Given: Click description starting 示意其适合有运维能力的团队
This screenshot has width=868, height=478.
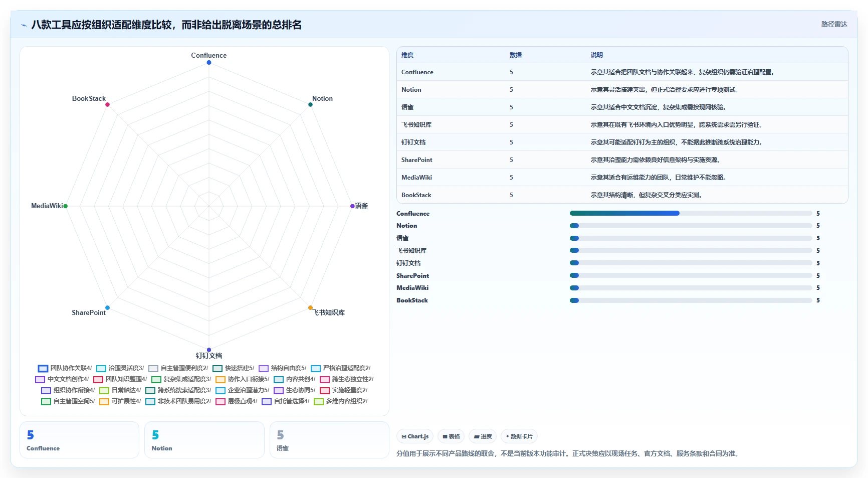Looking at the screenshot, I should pos(659,178).
